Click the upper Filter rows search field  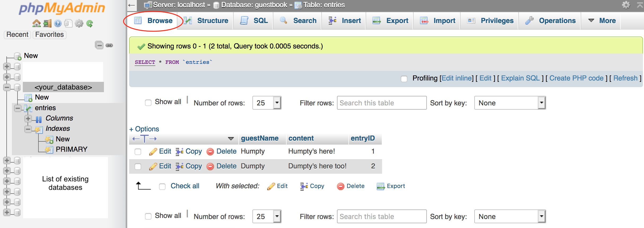click(x=382, y=103)
